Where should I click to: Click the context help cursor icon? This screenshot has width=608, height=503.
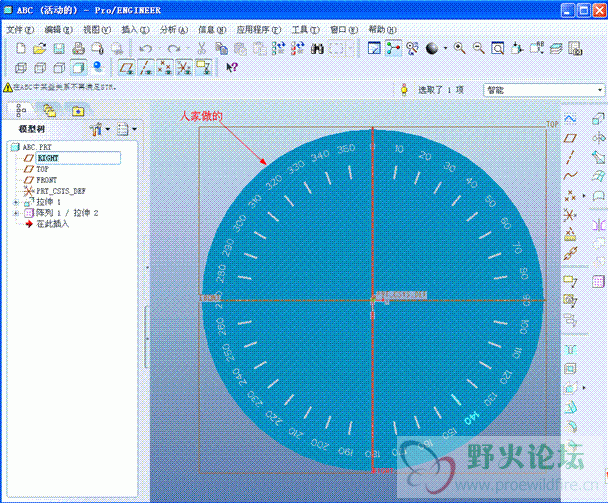(232, 68)
